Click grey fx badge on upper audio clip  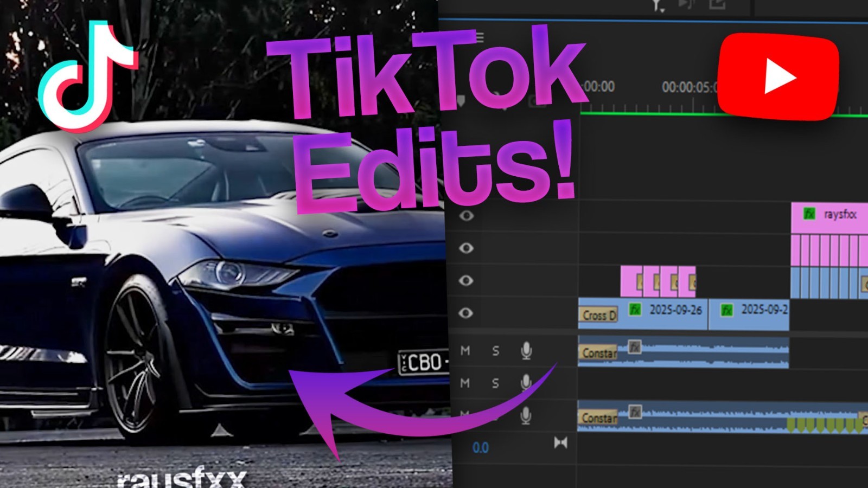pyautogui.click(x=634, y=346)
